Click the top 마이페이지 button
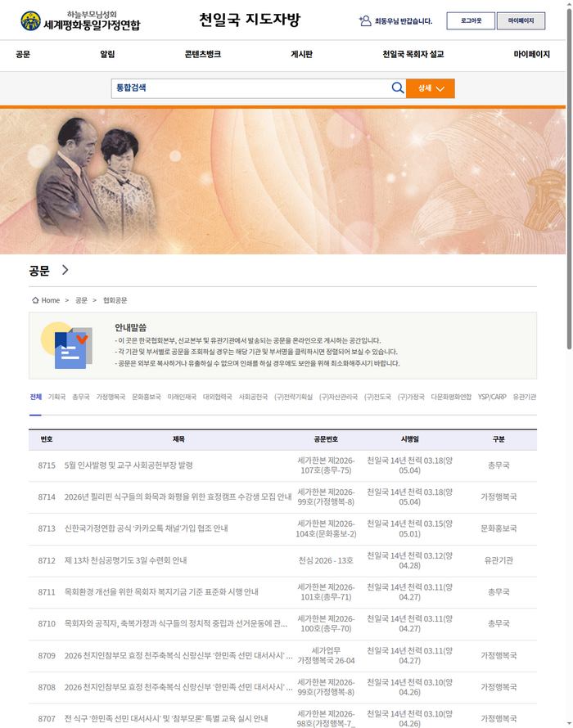 tap(521, 21)
